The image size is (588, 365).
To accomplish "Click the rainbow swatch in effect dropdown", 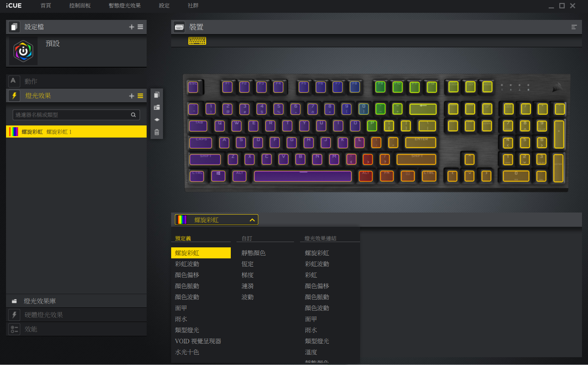I will tap(182, 220).
